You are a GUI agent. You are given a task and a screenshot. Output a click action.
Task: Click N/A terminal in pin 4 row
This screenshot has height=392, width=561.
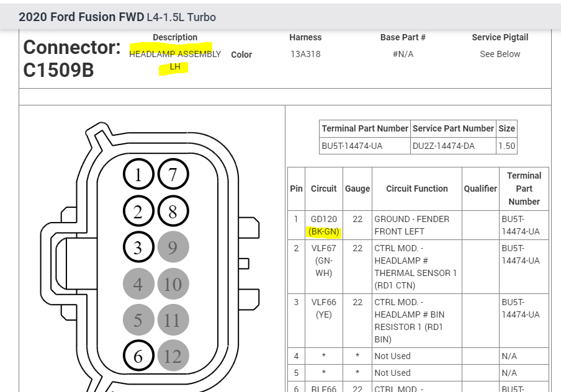(509, 356)
